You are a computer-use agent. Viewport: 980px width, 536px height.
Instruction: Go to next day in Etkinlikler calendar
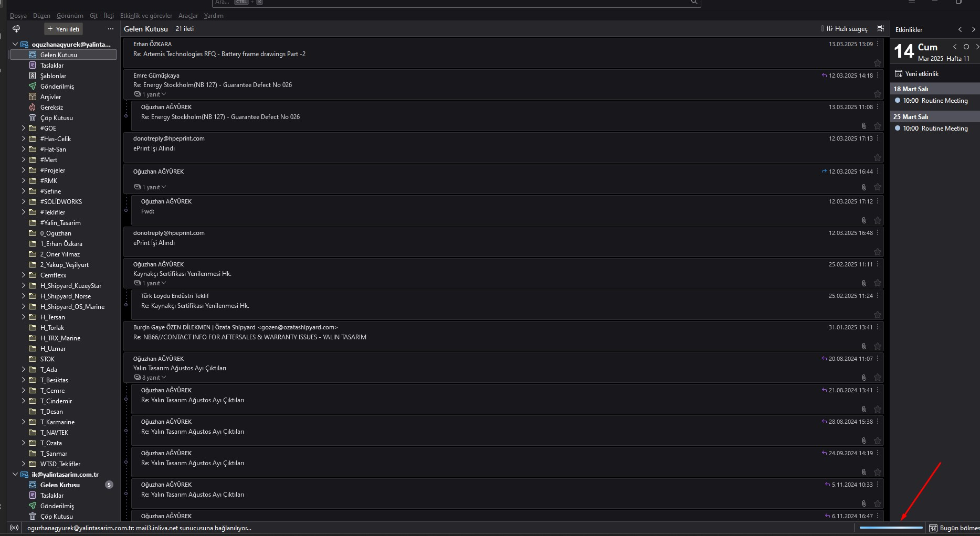coord(977,47)
